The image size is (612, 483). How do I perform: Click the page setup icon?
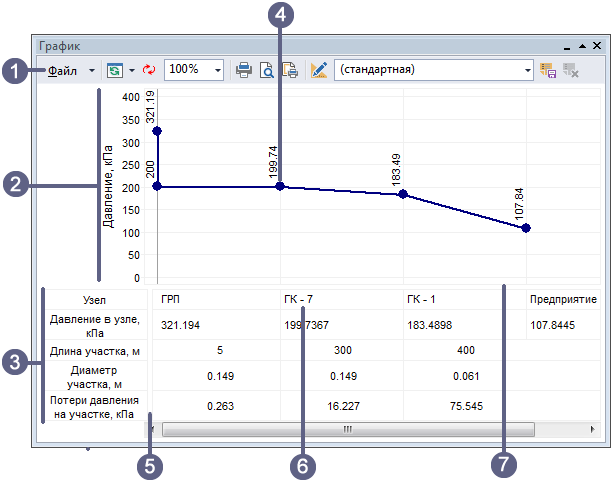[x=290, y=70]
